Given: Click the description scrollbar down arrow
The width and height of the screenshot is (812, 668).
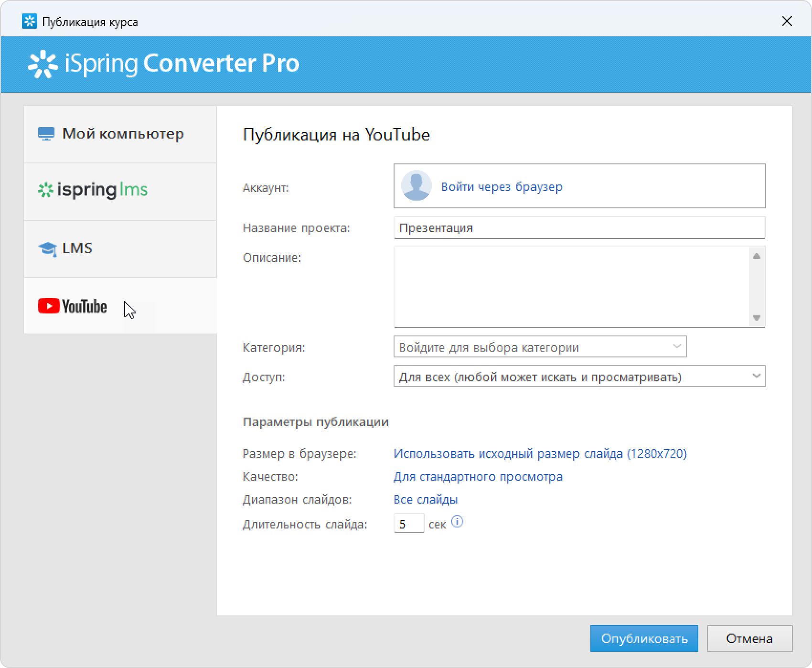Looking at the screenshot, I should (757, 318).
